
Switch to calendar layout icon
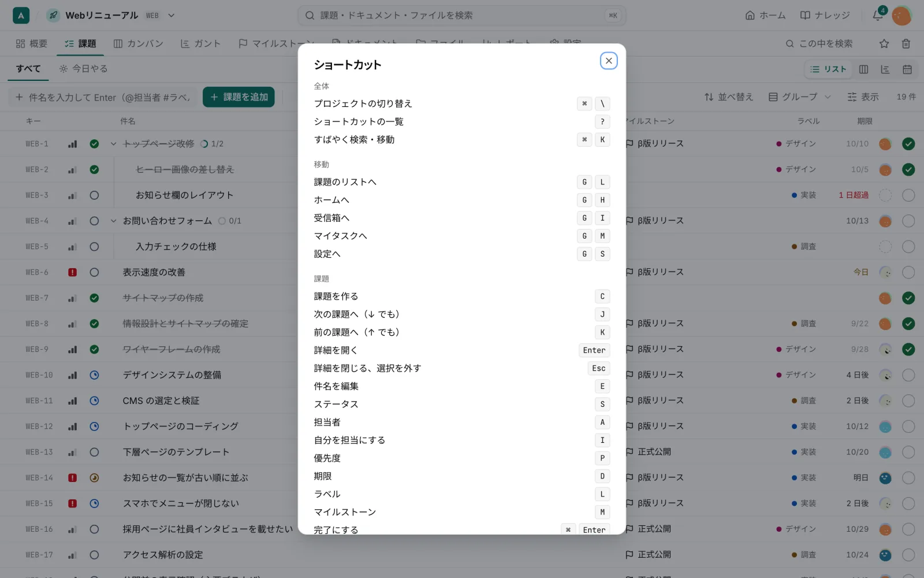(907, 69)
